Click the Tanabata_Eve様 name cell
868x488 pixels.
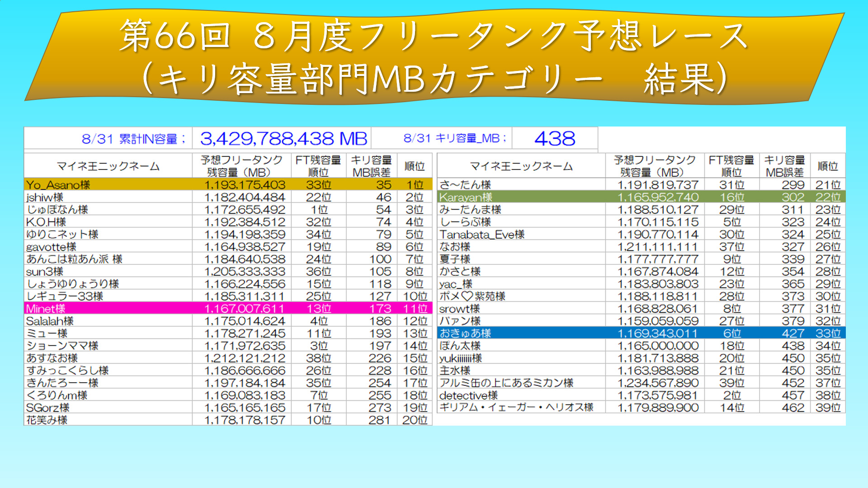pyautogui.click(x=482, y=235)
